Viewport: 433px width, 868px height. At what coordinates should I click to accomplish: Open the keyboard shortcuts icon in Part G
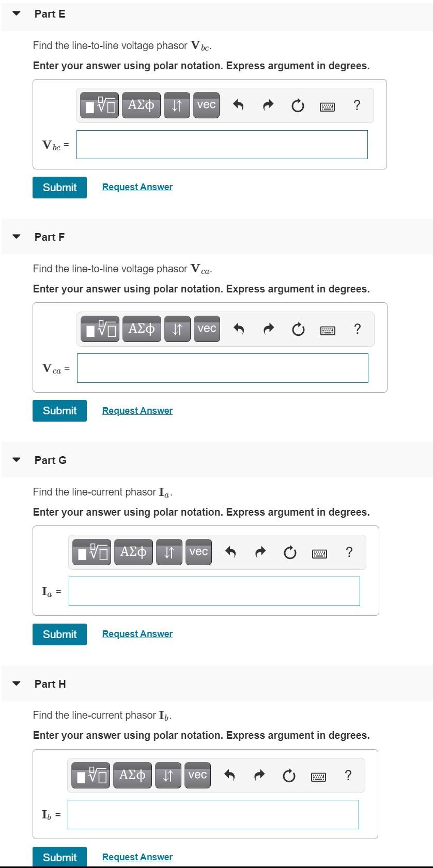320,552
